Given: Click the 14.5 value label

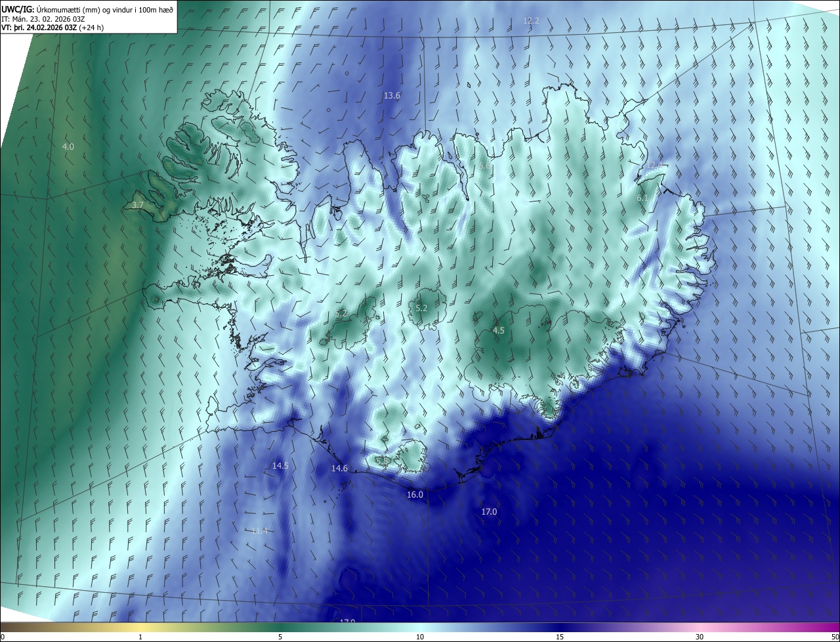Looking at the screenshot, I should 280,465.
